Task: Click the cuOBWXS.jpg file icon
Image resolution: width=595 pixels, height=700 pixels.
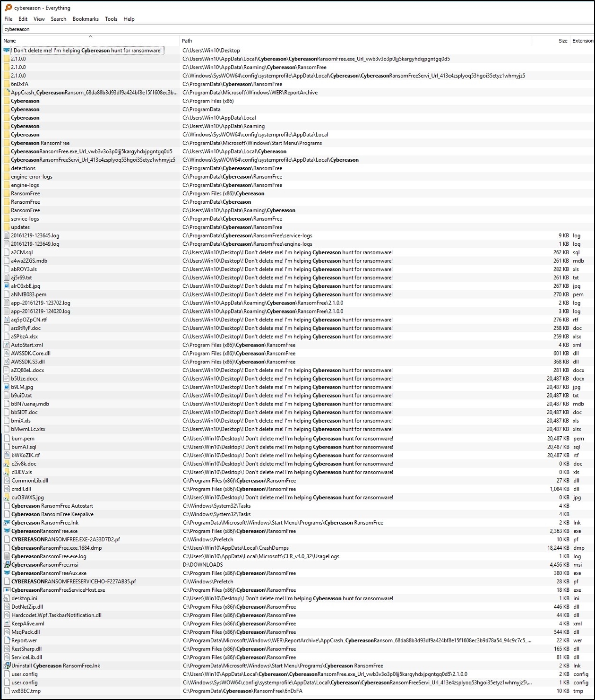Action: pos(7,497)
